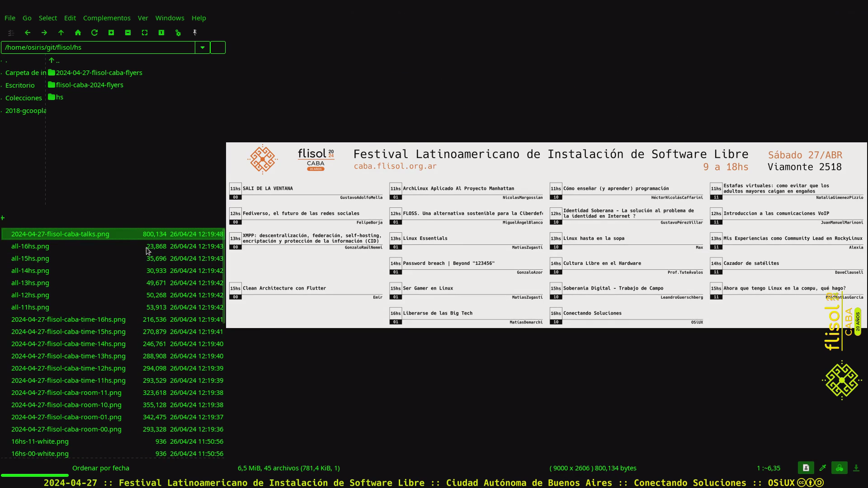Open the Select menu
The height and width of the screenshot is (488, 868).
coord(48,18)
